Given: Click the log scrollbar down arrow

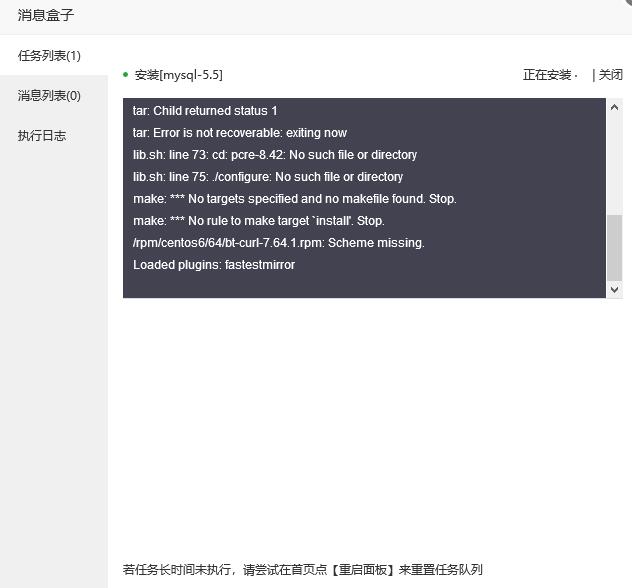Looking at the screenshot, I should click(x=614, y=289).
